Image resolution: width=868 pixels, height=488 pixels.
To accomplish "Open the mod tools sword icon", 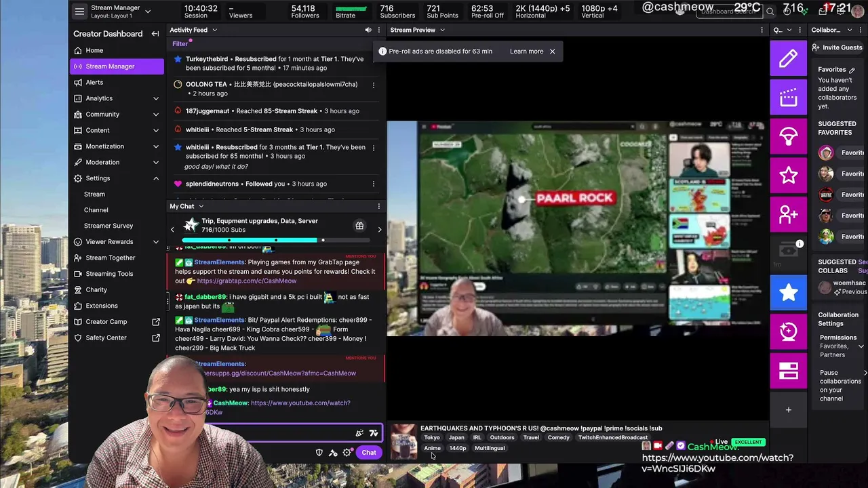I will point(333,453).
